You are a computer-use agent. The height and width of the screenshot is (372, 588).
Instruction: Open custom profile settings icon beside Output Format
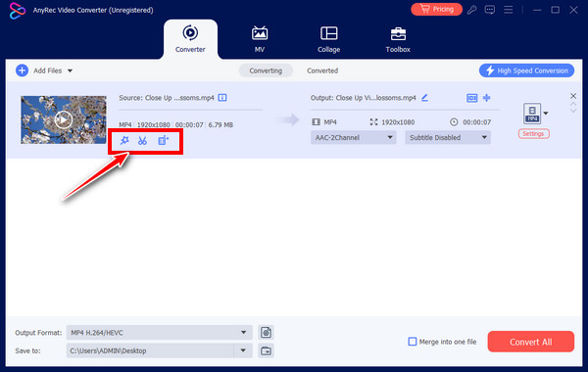266,332
